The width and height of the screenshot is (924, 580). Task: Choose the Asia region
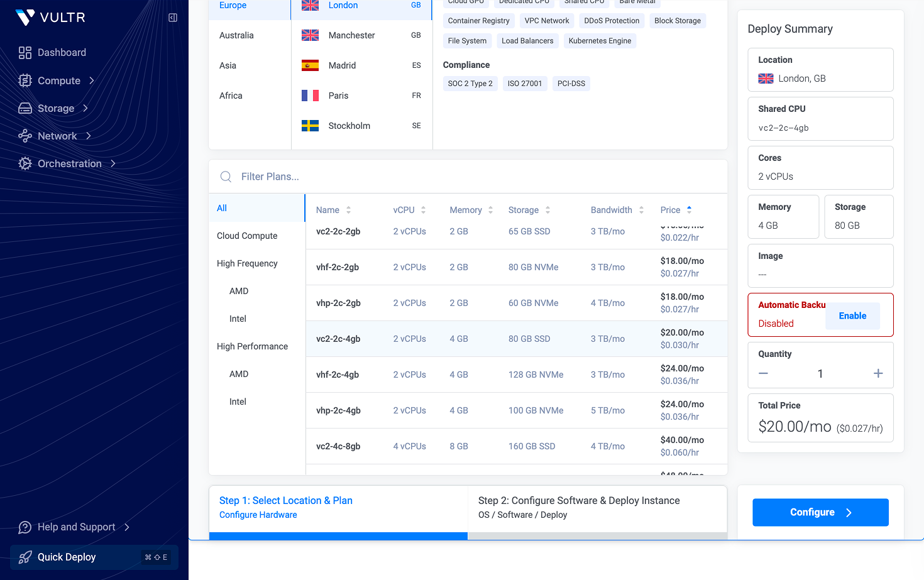point(250,65)
